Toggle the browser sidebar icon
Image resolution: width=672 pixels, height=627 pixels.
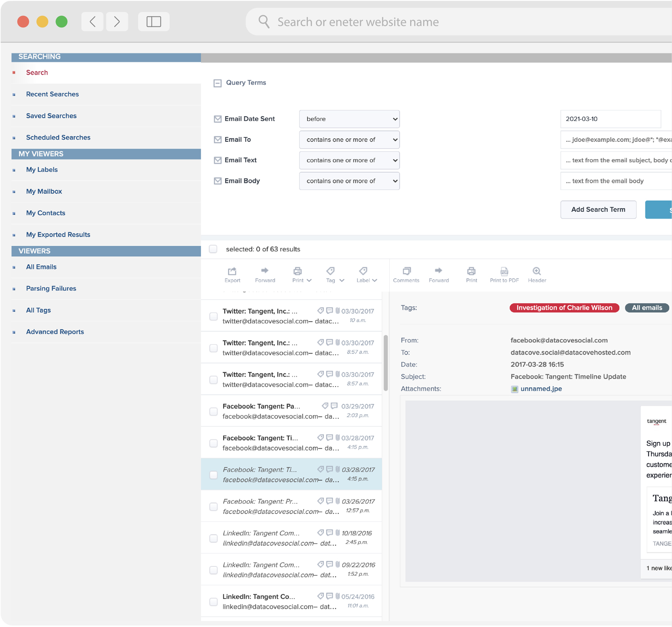(x=154, y=22)
